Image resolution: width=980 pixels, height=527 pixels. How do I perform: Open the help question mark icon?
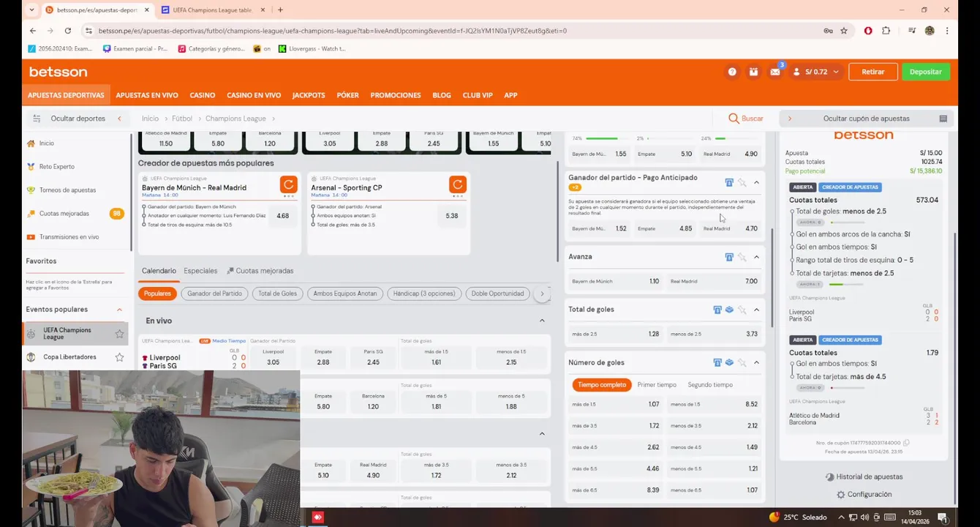(732, 72)
